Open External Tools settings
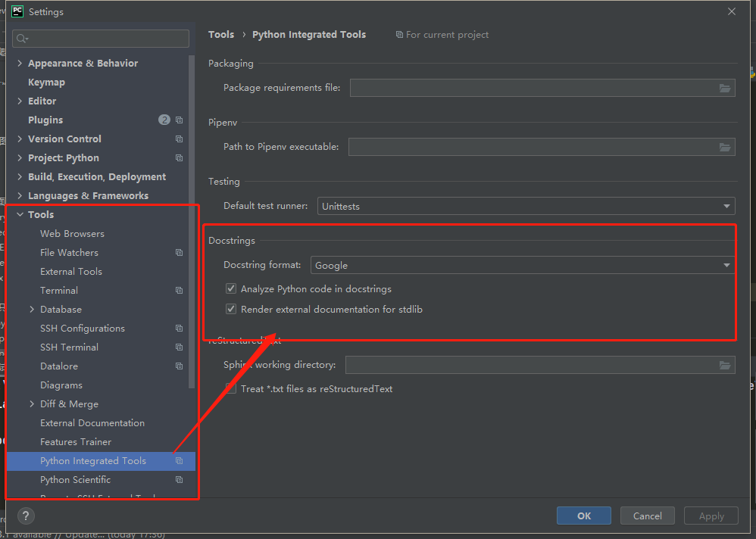 pos(71,272)
